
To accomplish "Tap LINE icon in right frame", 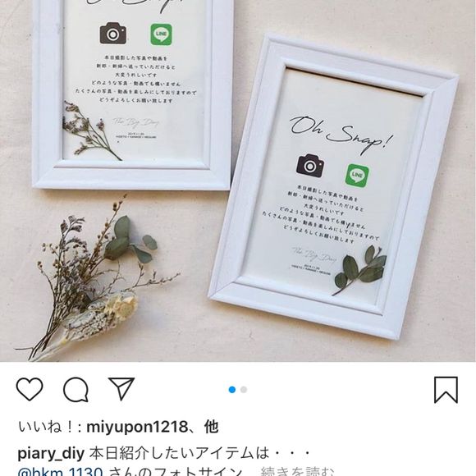I will tap(357, 176).
